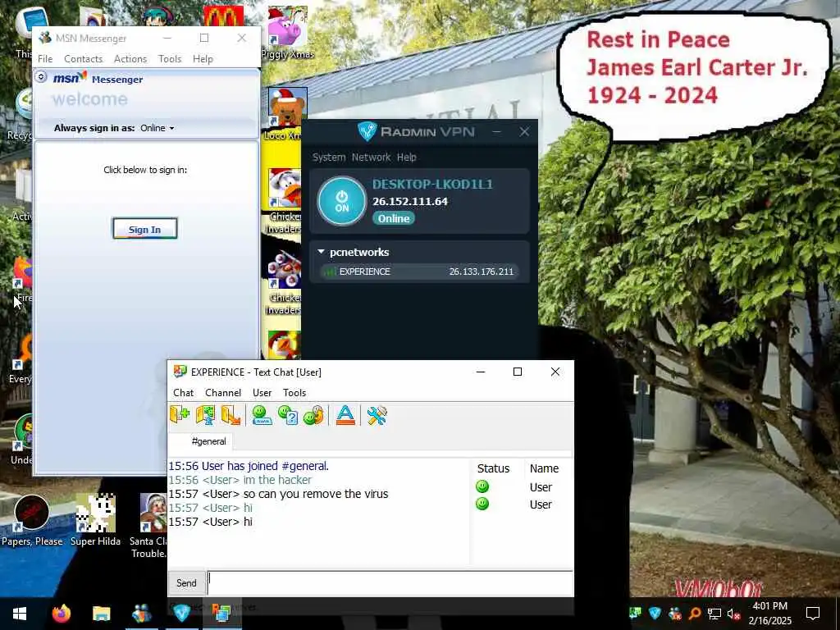The height and width of the screenshot is (630, 840).
Task: Open the User menu in Text Chat window
Action: click(262, 393)
